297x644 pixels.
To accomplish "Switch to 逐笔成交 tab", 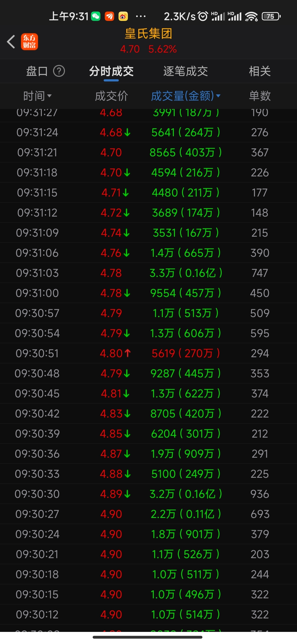I will [x=186, y=71].
